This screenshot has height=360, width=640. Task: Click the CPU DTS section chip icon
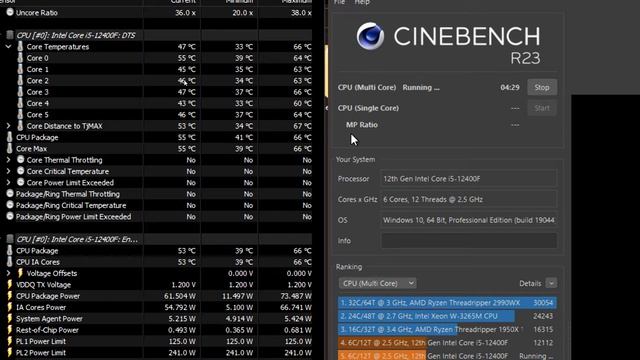coord(10,35)
